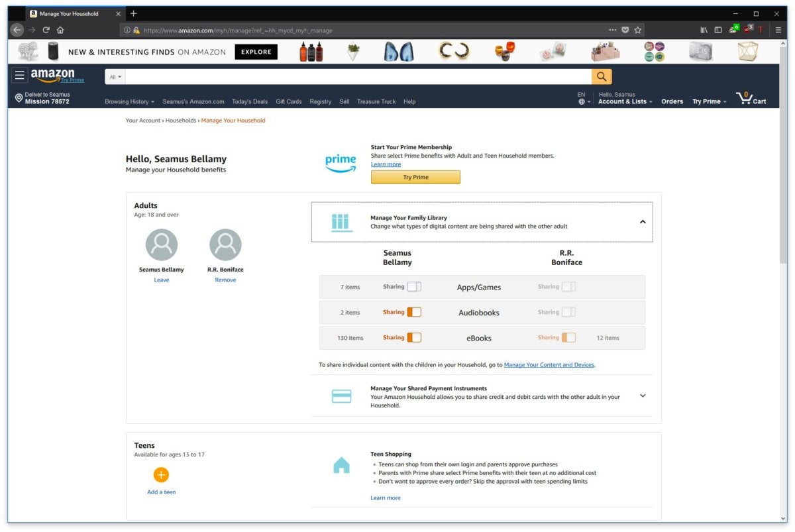Toggle R.R. Boniface's Apps/Games sharing switch

point(568,287)
